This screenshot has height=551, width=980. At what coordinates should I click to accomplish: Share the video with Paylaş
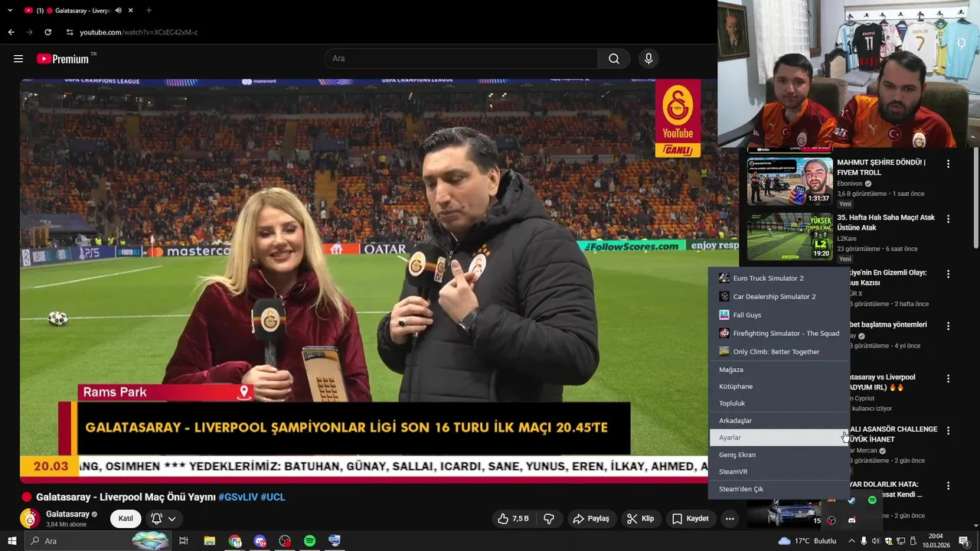591,519
